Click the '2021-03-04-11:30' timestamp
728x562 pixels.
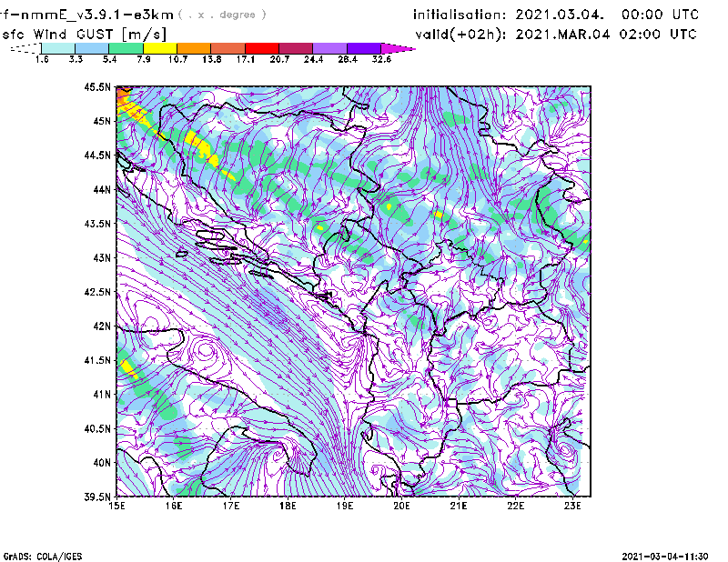665,557
